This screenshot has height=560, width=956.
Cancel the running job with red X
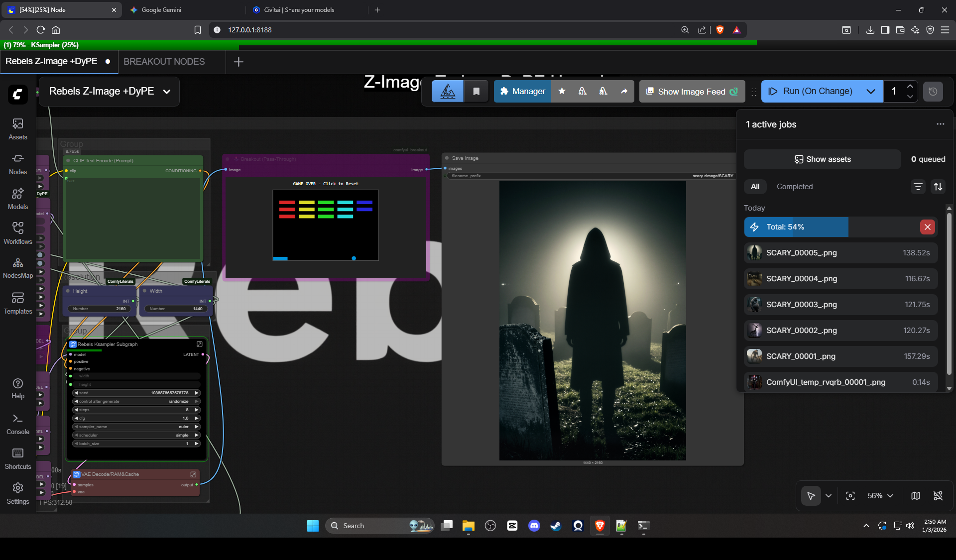click(x=927, y=227)
